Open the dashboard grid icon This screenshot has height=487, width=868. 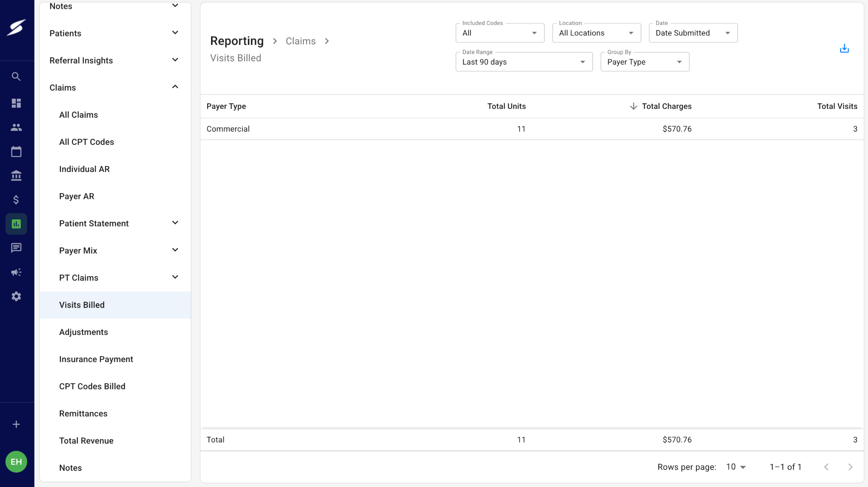coord(16,103)
